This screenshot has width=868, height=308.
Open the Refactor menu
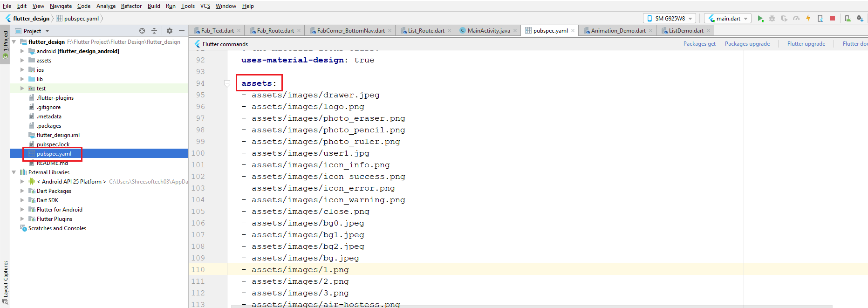(131, 6)
